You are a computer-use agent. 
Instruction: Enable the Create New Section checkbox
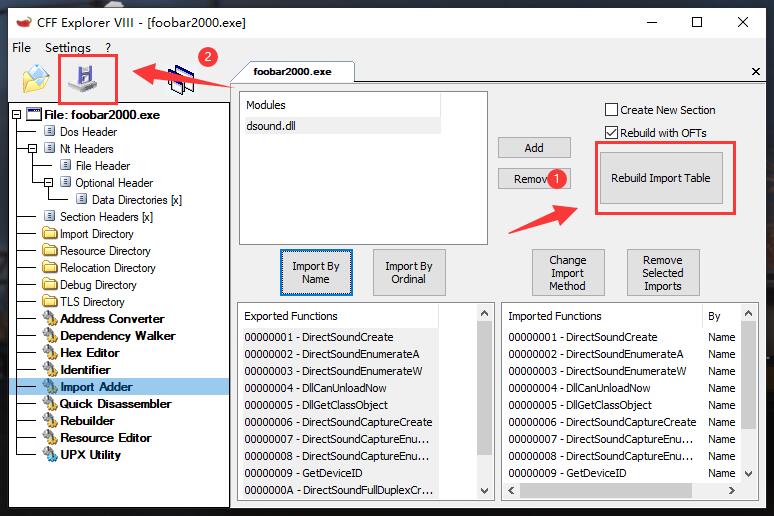(x=611, y=110)
